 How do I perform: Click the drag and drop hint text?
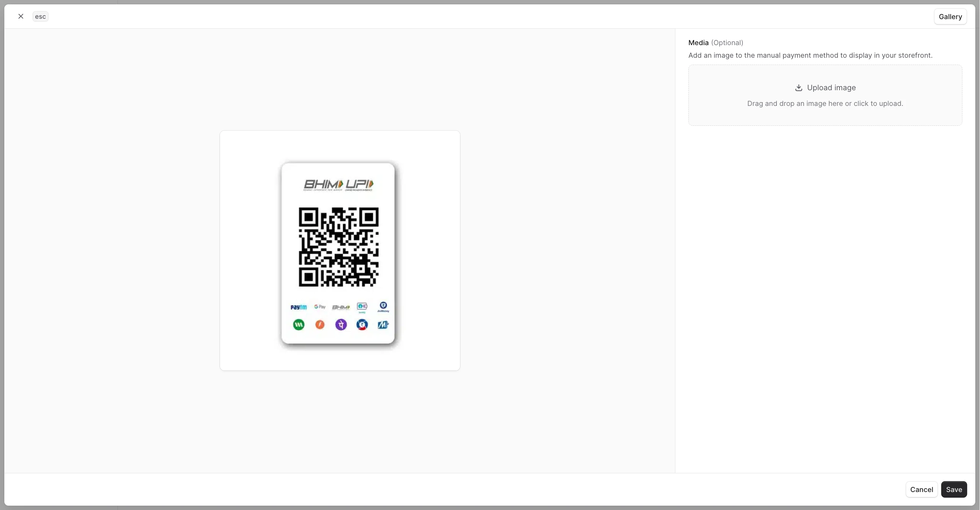point(825,104)
